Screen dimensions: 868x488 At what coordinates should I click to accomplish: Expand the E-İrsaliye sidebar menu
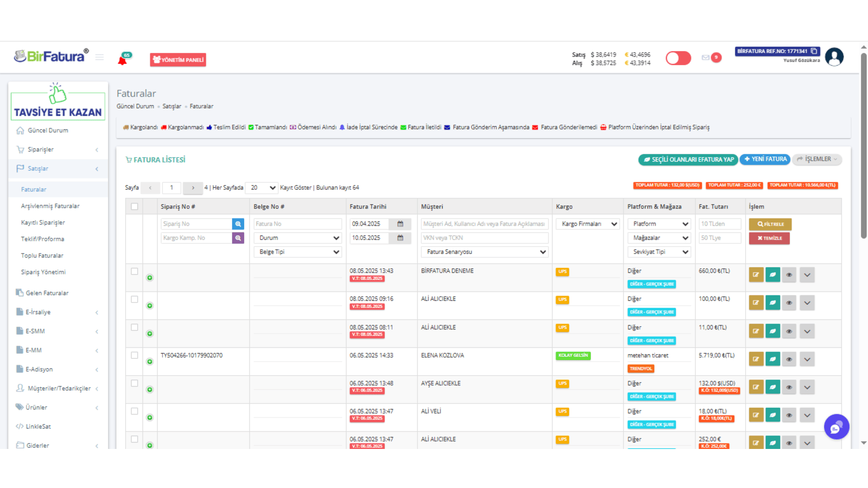coord(57,312)
